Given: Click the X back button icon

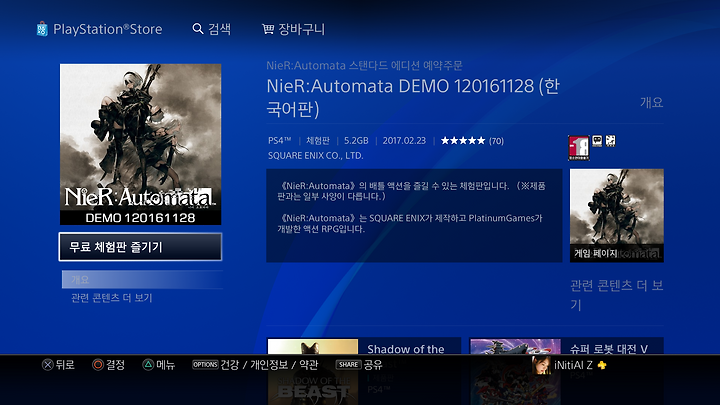Looking at the screenshot, I should tap(47, 365).
